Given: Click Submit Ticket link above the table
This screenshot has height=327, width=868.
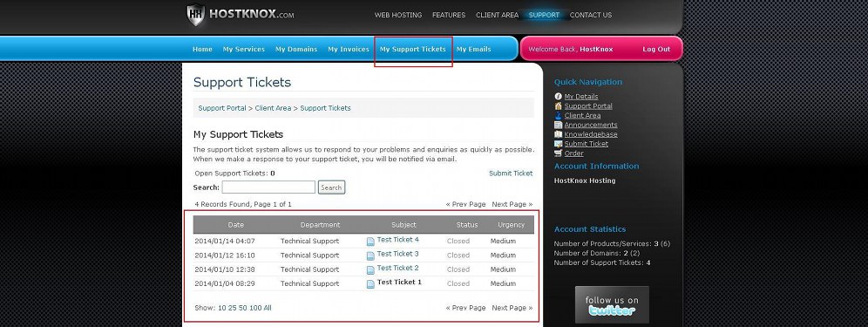Looking at the screenshot, I should (x=511, y=174).
